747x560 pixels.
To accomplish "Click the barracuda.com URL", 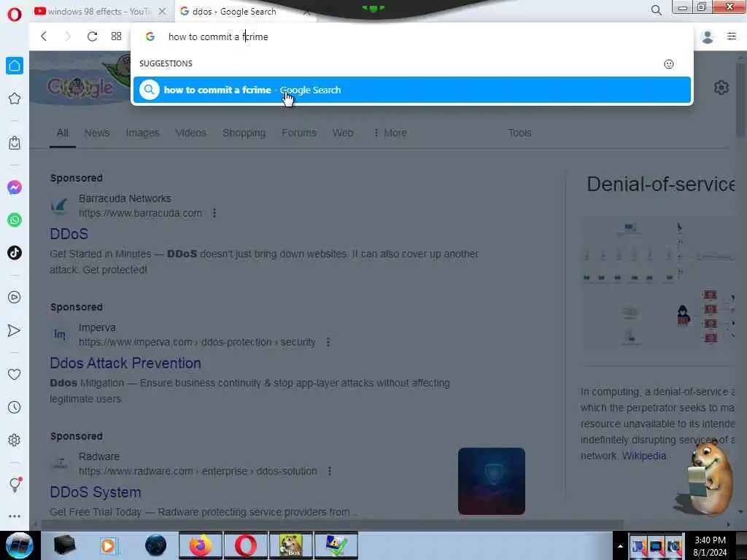I will (140, 213).
